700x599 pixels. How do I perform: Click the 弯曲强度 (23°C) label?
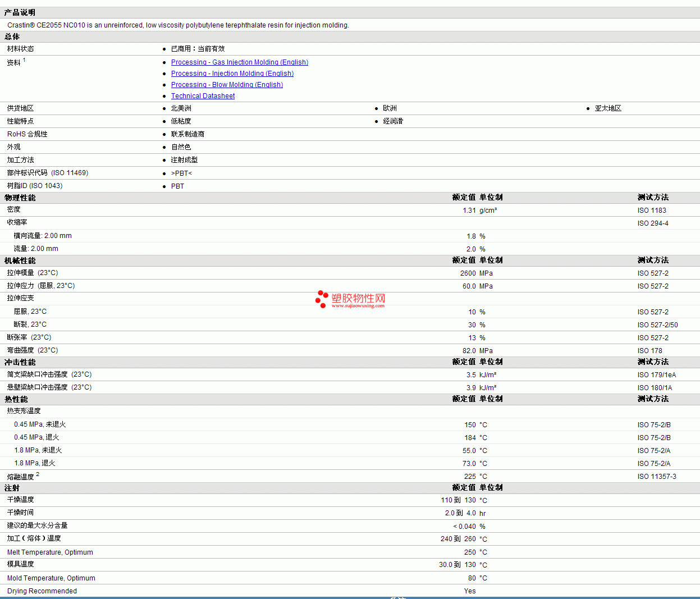[x=33, y=350]
